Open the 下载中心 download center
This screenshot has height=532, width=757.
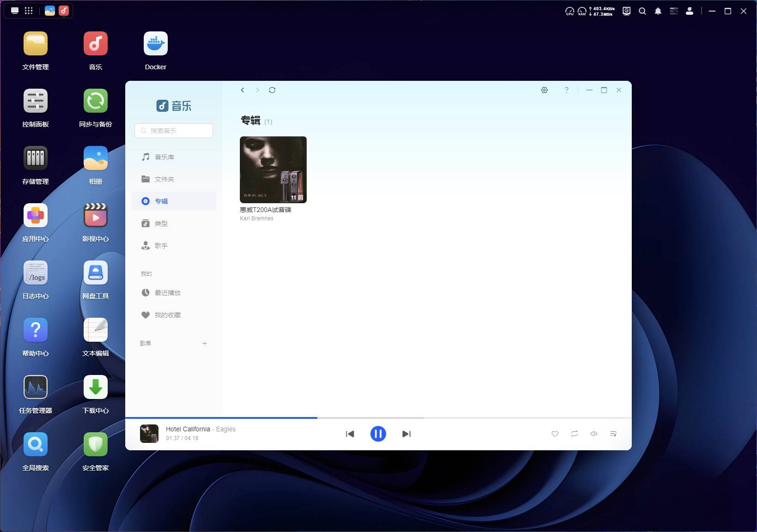coord(95,387)
